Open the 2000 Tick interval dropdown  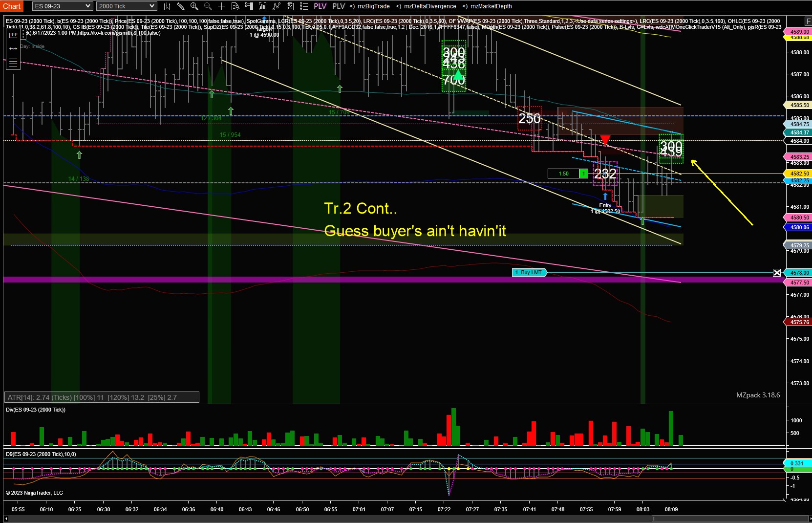(x=127, y=6)
